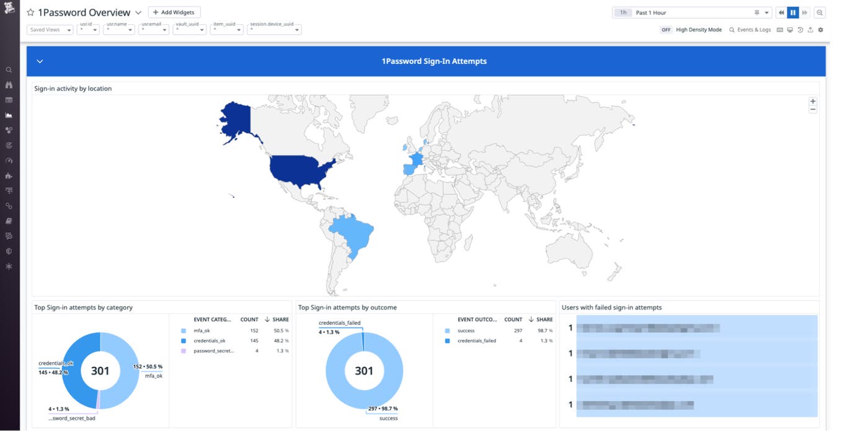Click the Datadog logo in sidebar
Viewport: 868px width, 431px height.
click(x=9, y=9)
